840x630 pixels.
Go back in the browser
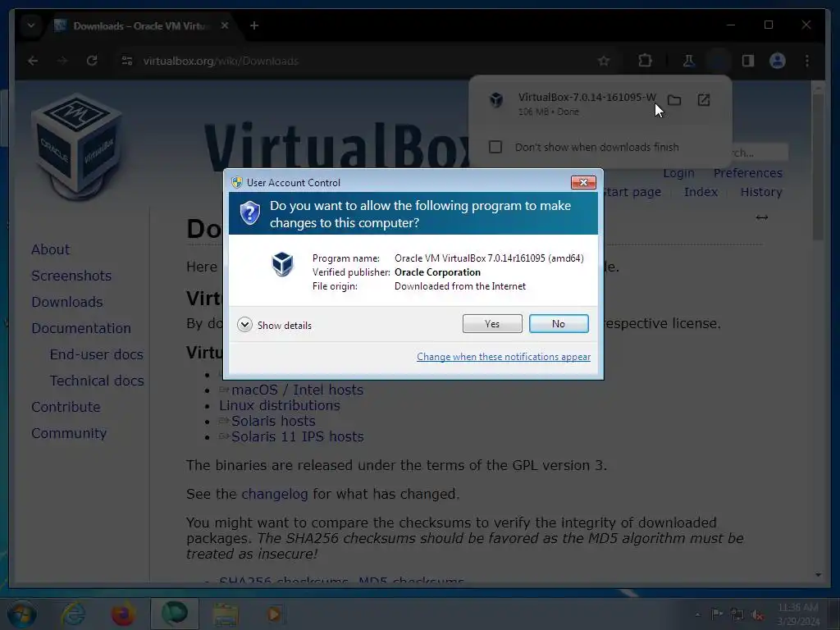[x=33, y=61]
